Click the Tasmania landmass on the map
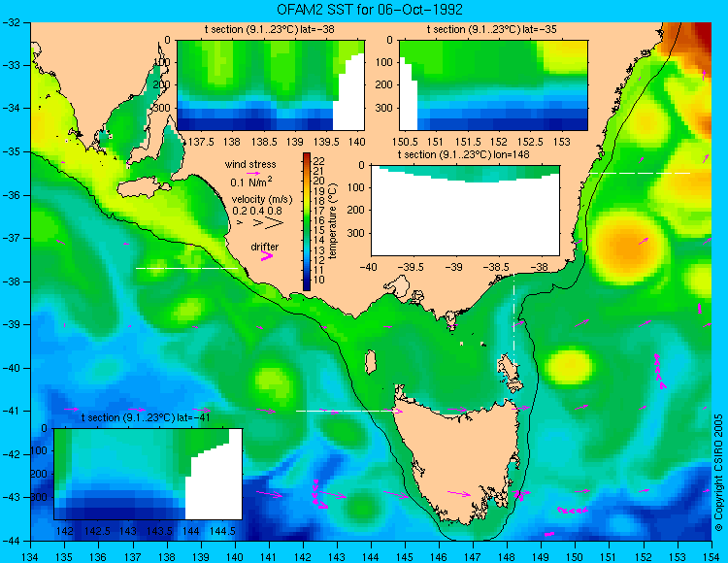This screenshot has height=563, width=728. click(x=460, y=459)
